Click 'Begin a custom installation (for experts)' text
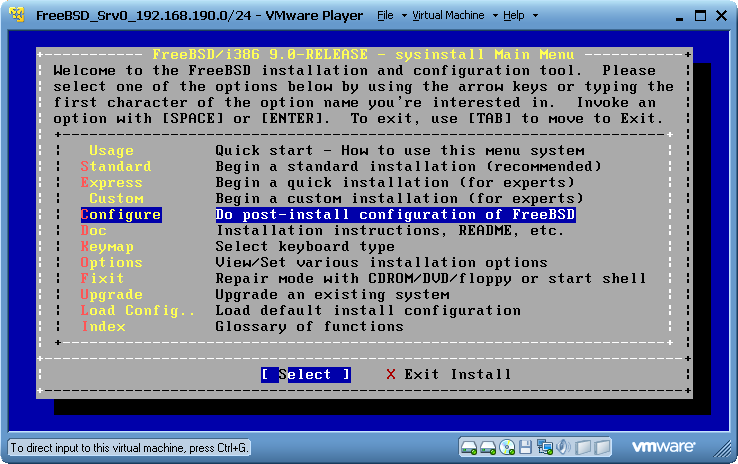 (x=400, y=199)
